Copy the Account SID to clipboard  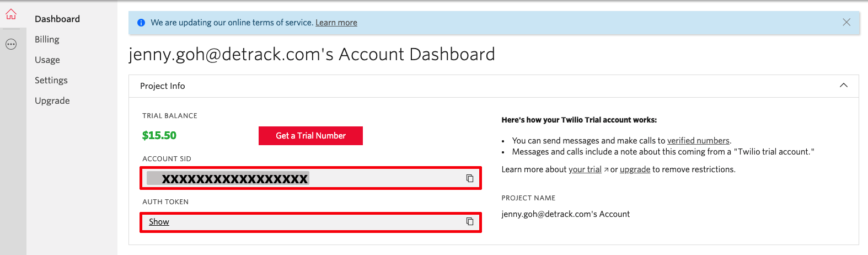coord(470,178)
